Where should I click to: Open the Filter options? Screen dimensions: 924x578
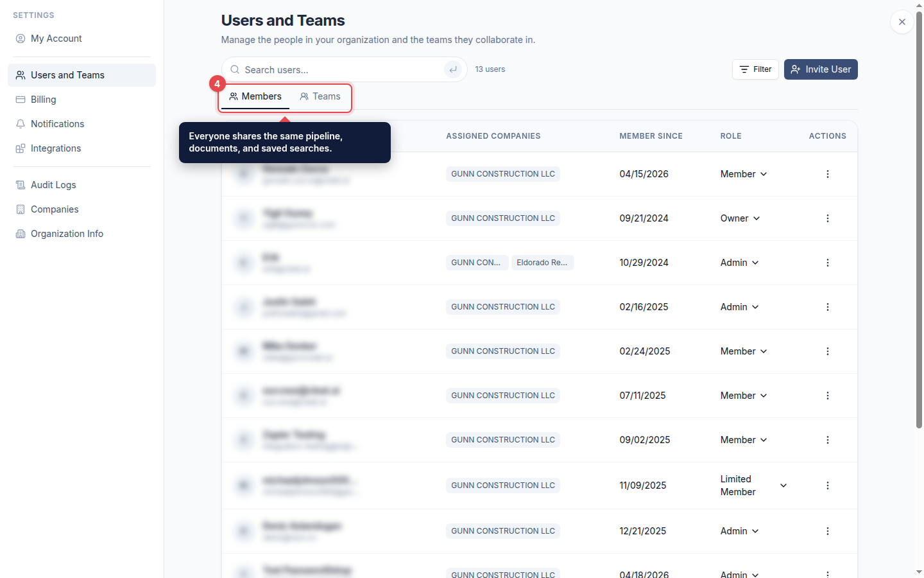pyautogui.click(x=755, y=69)
